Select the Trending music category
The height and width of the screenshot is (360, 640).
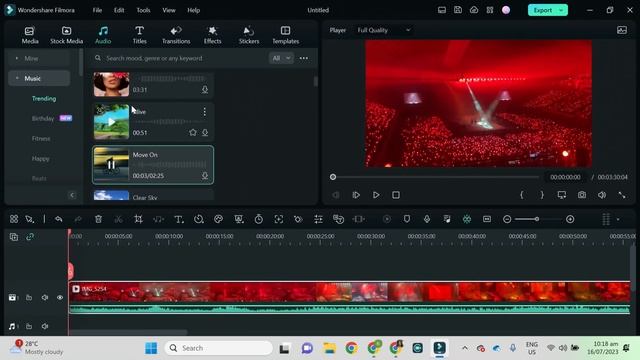pos(44,98)
